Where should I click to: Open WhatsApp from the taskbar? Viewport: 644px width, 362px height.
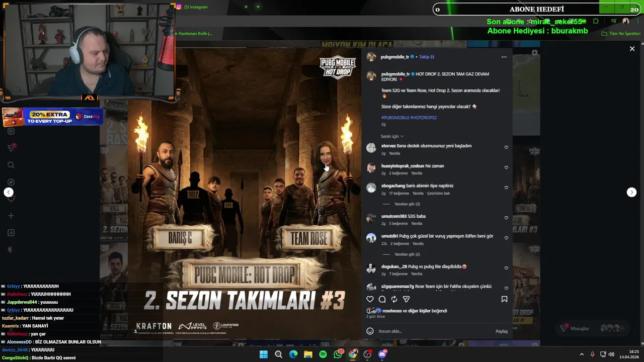(x=338, y=354)
